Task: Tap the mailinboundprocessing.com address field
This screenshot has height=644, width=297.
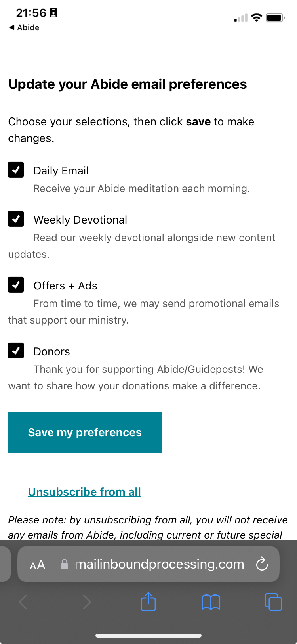Action: coord(159,564)
